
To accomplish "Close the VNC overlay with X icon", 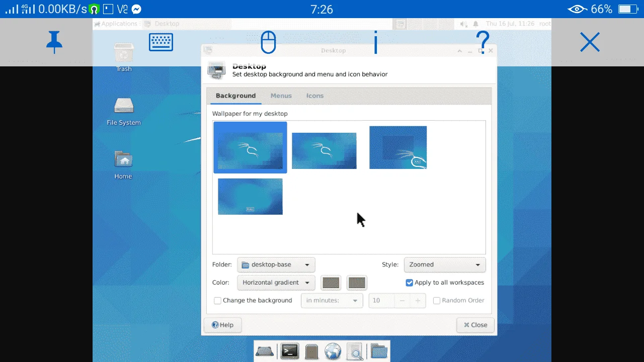I will [x=590, y=42].
